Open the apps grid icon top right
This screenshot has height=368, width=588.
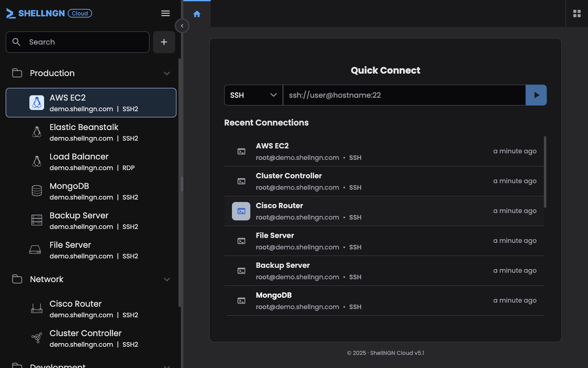[x=577, y=13]
